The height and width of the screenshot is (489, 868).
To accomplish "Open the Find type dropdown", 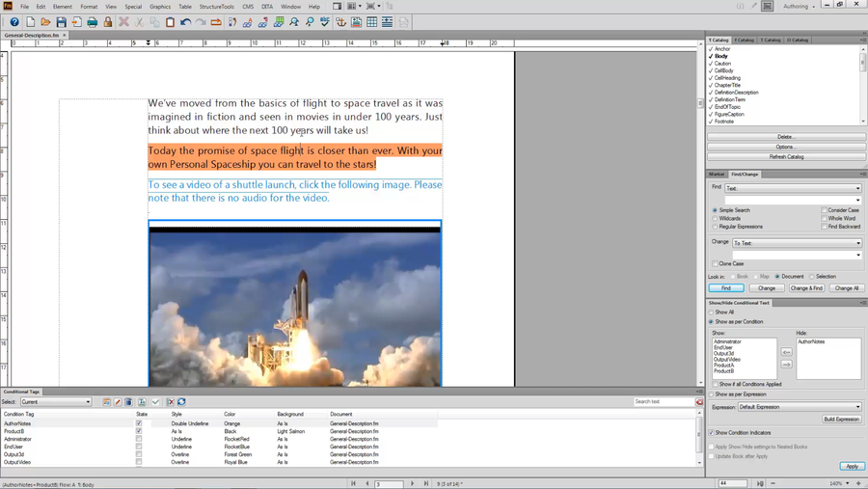I will (x=793, y=188).
